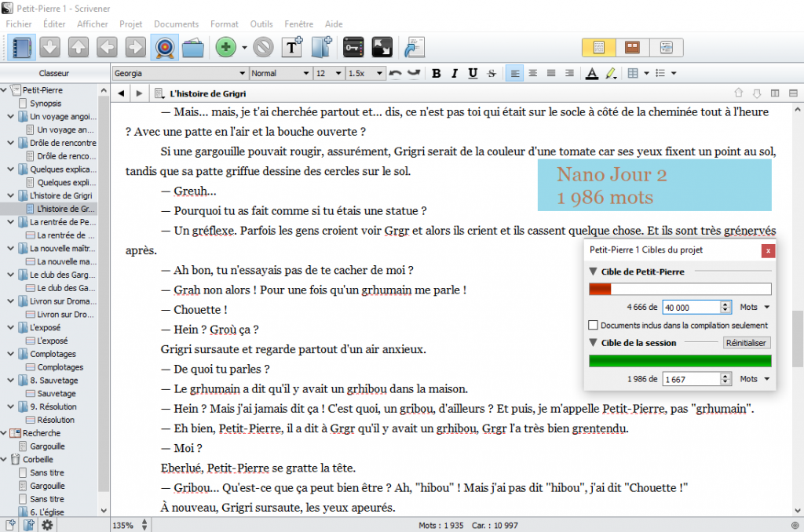Image resolution: width=804 pixels, height=532 pixels.
Task: Switch to outliner view mode icon
Action: pos(666,48)
